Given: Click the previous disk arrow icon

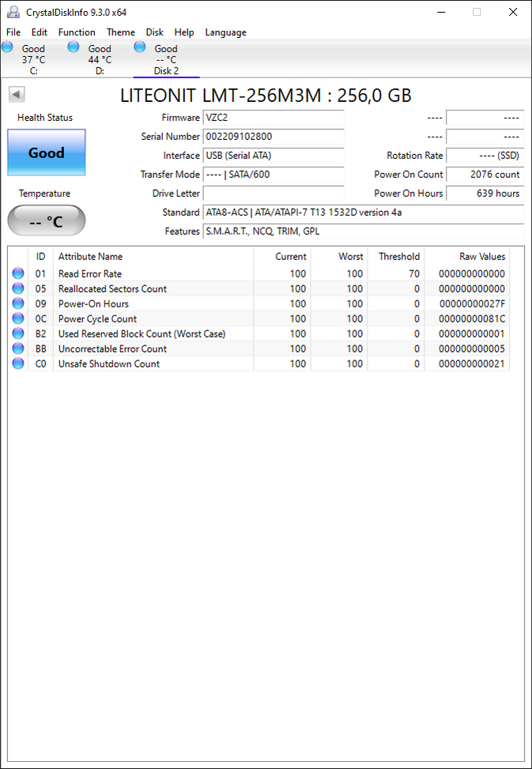Looking at the screenshot, I should [x=17, y=95].
